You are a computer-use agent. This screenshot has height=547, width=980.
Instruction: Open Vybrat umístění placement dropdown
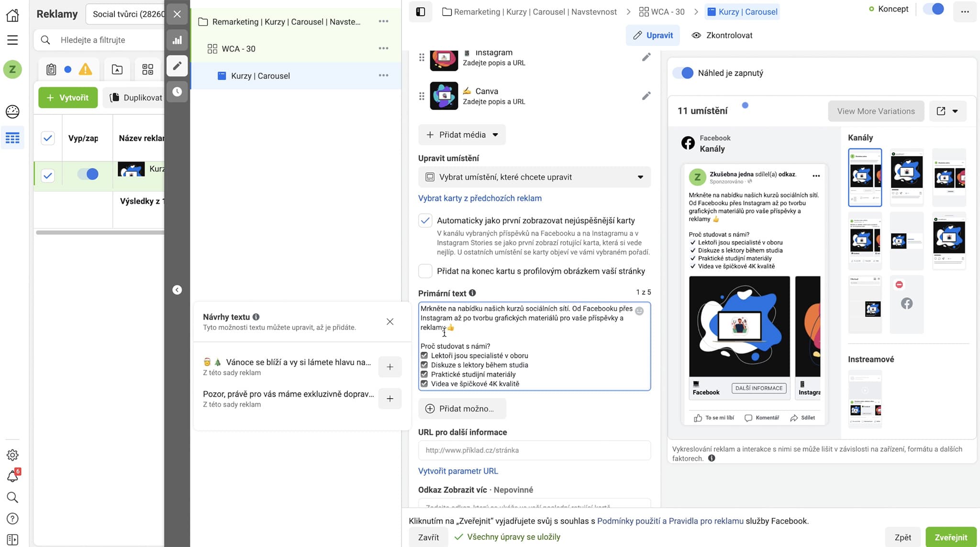[x=535, y=177]
